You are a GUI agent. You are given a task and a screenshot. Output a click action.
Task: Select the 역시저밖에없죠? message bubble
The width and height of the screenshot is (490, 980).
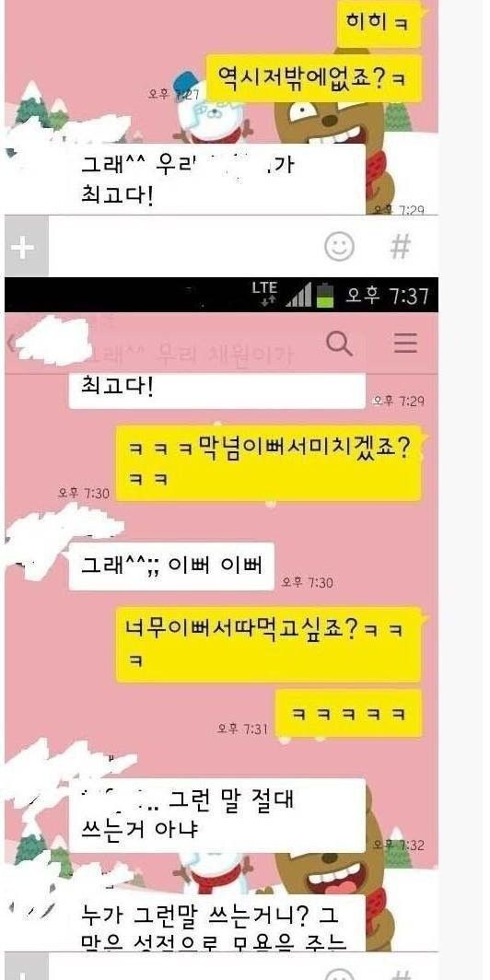point(315,78)
